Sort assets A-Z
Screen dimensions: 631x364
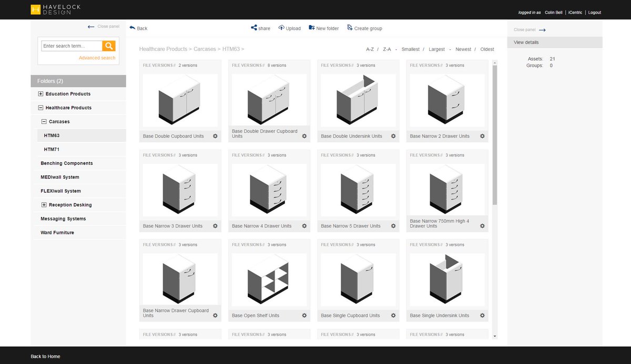pos(370,49)
